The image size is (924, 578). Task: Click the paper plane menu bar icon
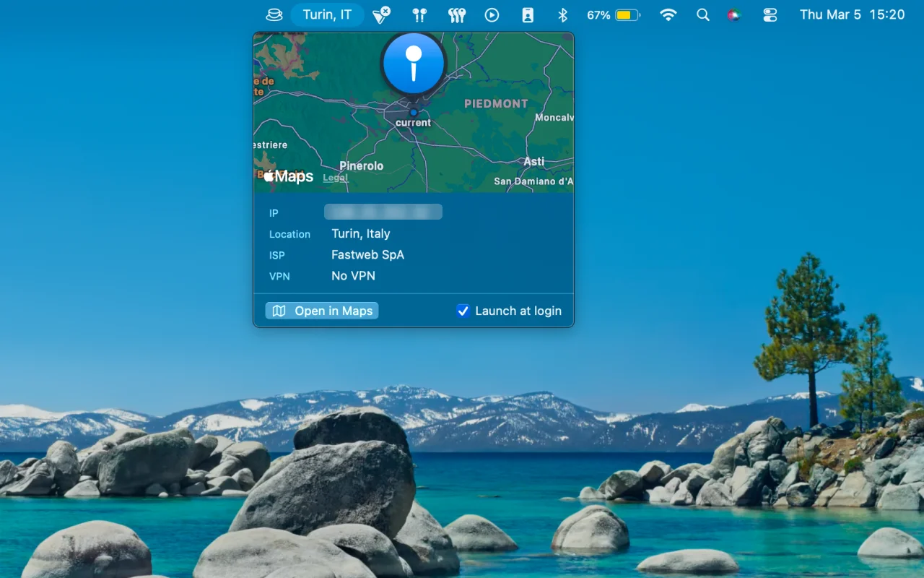(381, 14)
